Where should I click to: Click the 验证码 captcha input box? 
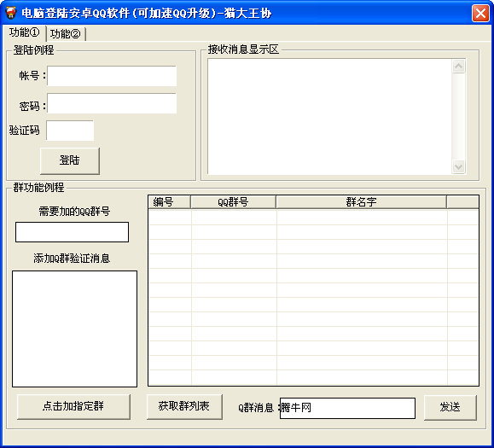[x=70, y=131]
